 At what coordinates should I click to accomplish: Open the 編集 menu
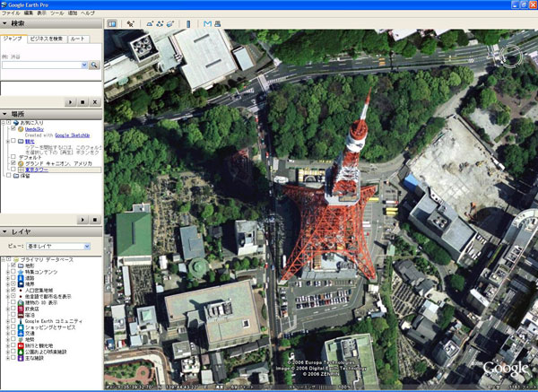[x=29, y=13]
